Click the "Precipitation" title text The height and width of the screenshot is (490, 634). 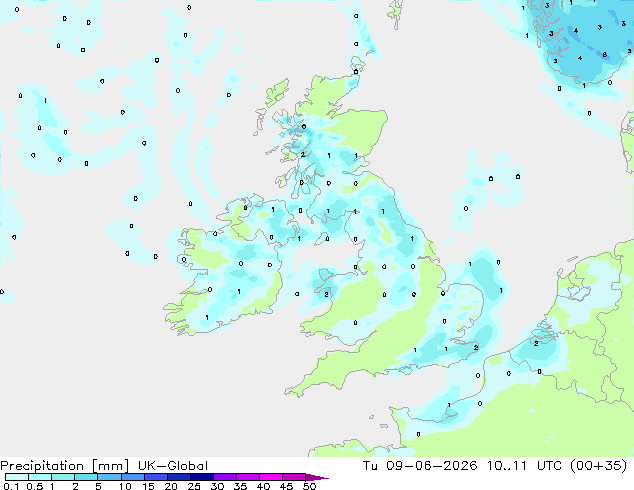click(x=42, y=466)
